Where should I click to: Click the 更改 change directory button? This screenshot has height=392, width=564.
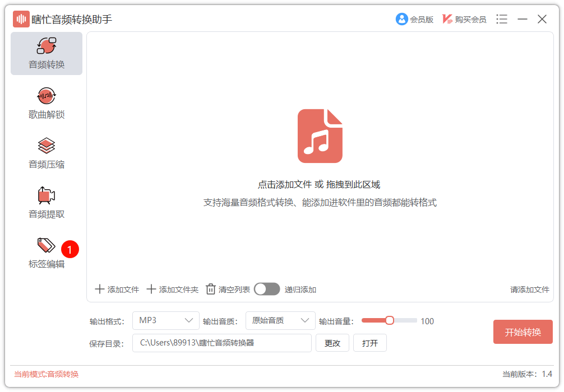tap(332, 343)
